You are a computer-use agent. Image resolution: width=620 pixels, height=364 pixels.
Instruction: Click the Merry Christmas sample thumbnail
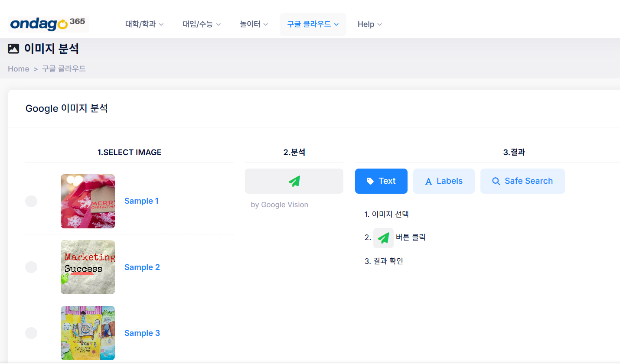click(88, 201)
